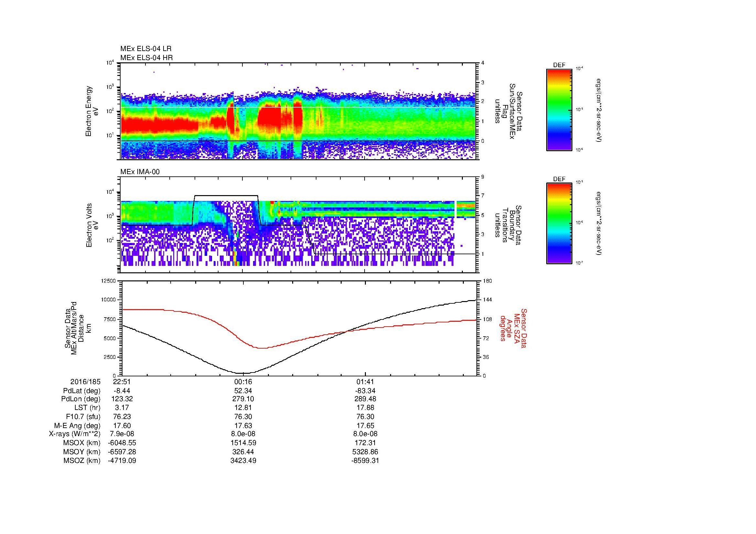The image size is (756, 534).
Task: Click the M-E Ang value '17.63'
Action: tap(243, 425)
